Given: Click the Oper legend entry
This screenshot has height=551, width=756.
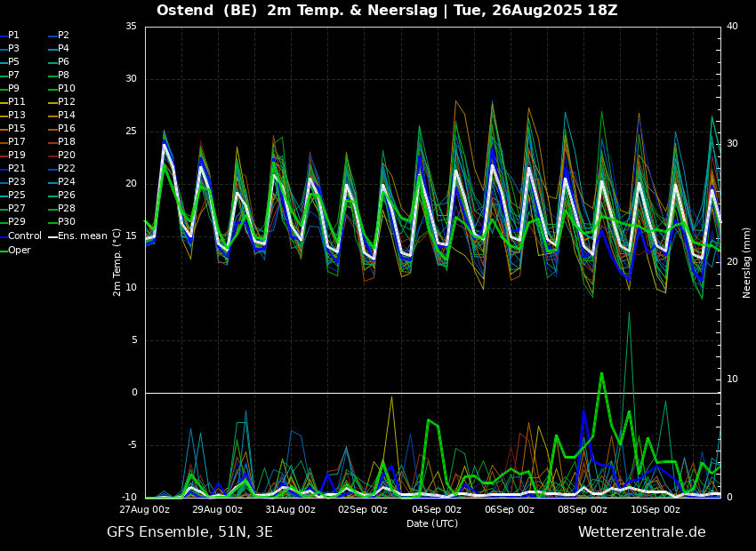Looking at the screenshot, I should pyautogui.click(x=20, y=250).
